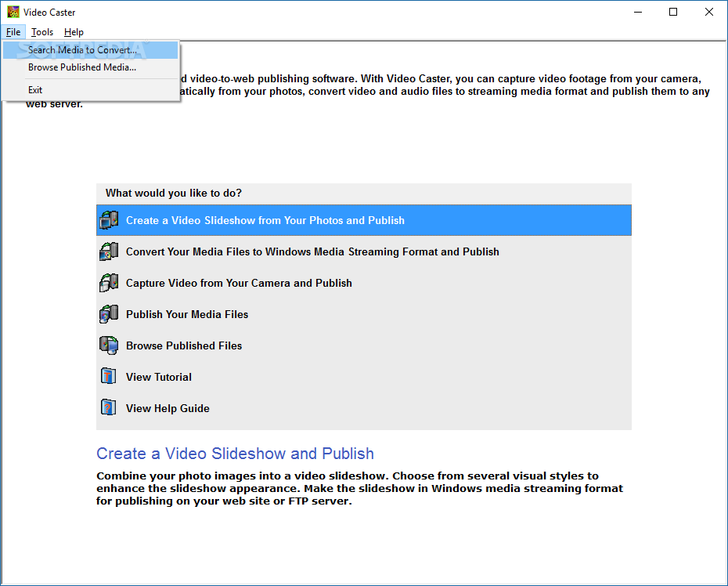Viewport: 728px width, 586px height.
Task: Click the convert icon beside Convert Your Media Files
Action: tap(109, 251)
